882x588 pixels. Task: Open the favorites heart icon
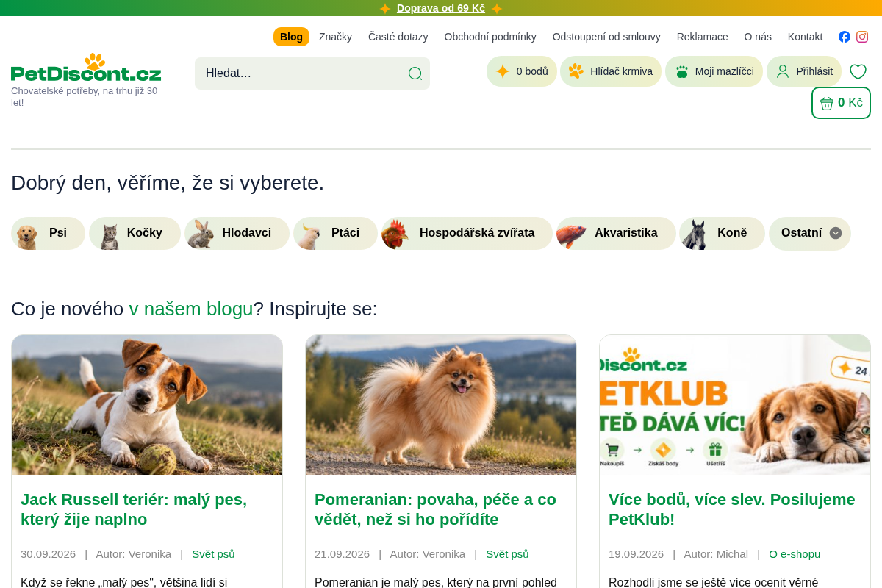[x=858, y=71]
